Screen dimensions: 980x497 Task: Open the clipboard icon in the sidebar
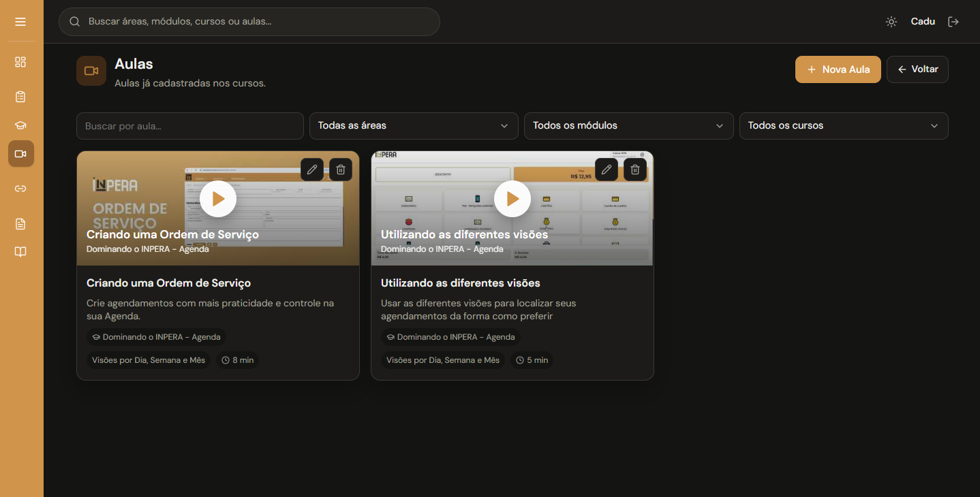20,97
